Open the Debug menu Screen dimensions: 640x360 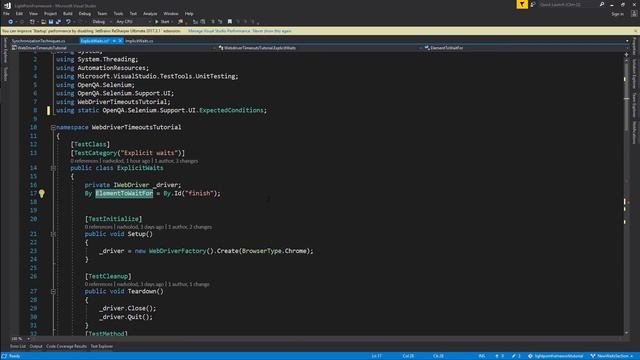(84, 14)
